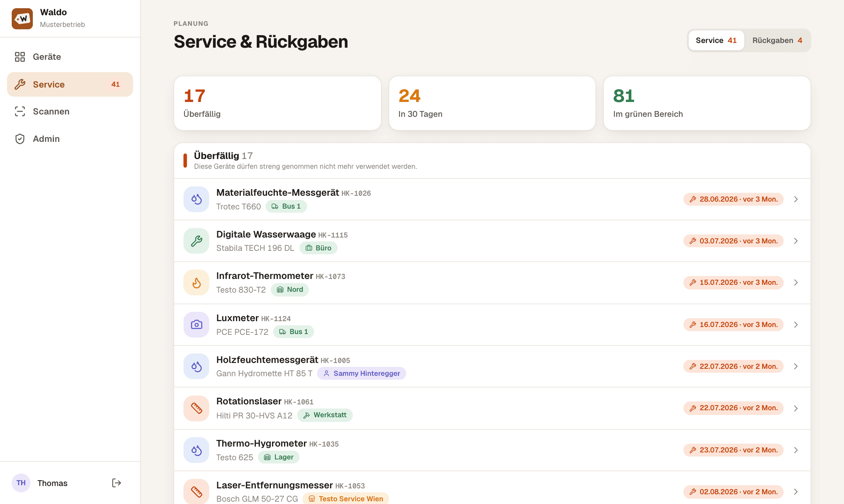Viewport: 844px width, 504px height.
Task: Click the 81 Im grünen Bereich card
Action: [x=707, y=103]
